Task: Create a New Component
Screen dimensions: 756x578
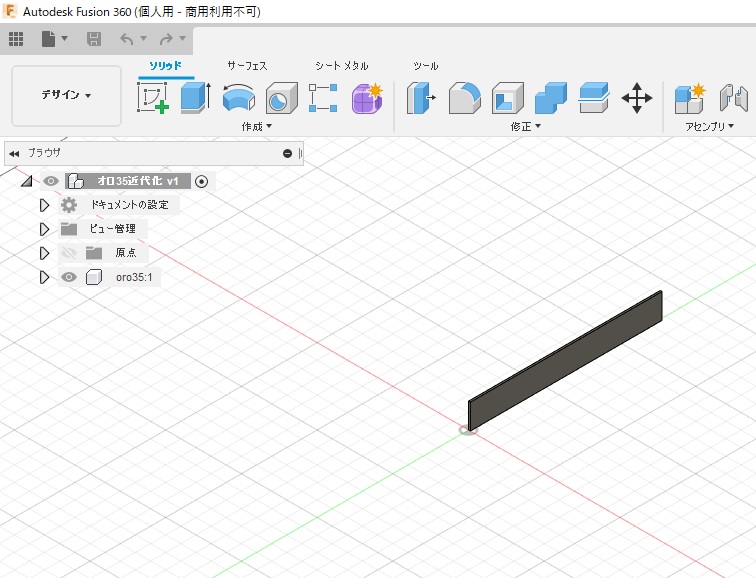Action: 690,98
